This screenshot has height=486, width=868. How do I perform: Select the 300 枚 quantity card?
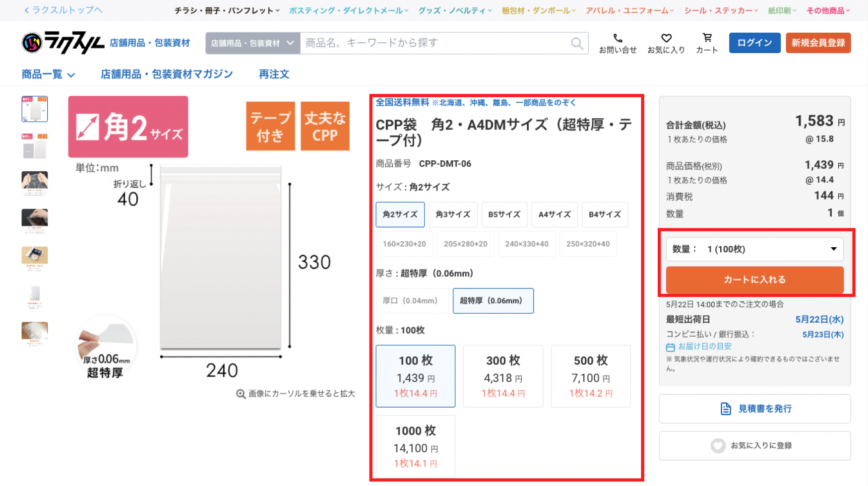click(x=503, y=376)
